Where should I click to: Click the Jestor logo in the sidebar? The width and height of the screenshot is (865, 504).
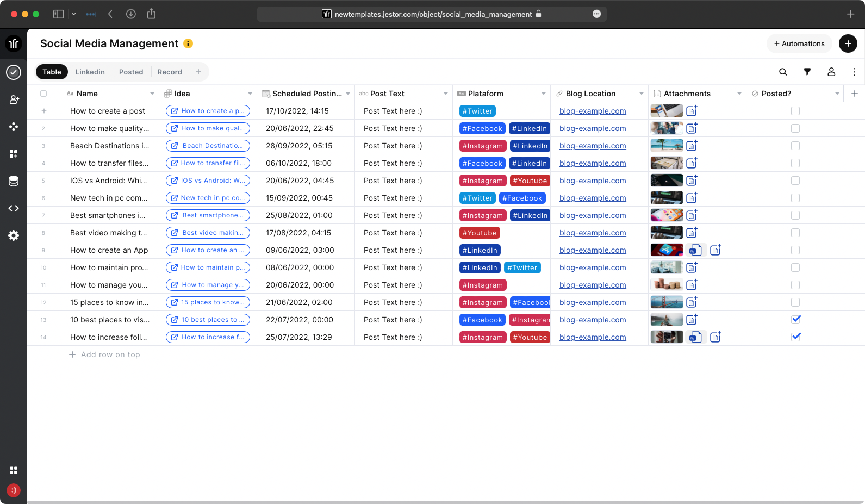[x=14, y=43]
